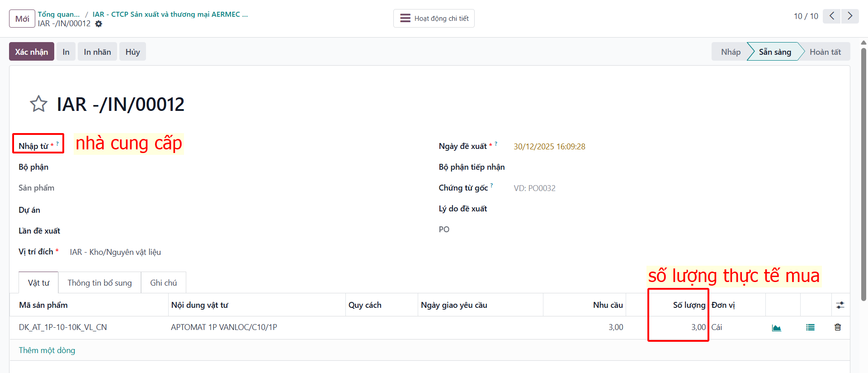Go to previous record arrow
The width and height of the screenshot is (868, 373).
point(832,16)
